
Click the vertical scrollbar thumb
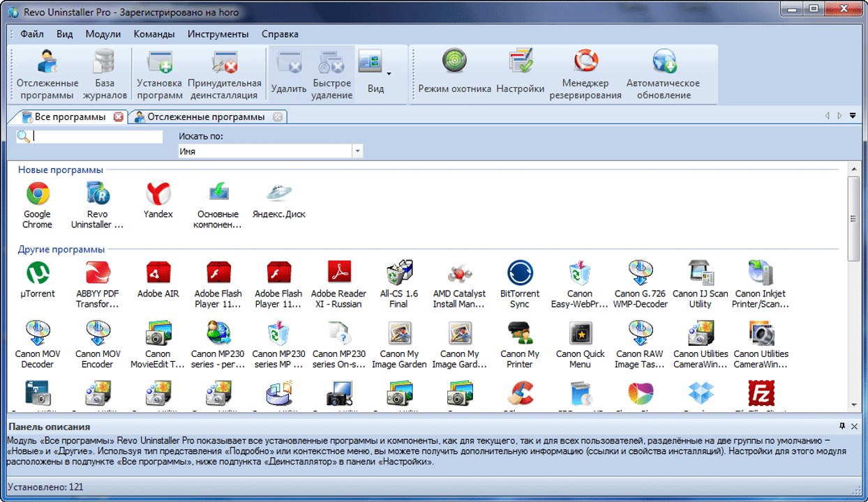click(x=853, y=218)
